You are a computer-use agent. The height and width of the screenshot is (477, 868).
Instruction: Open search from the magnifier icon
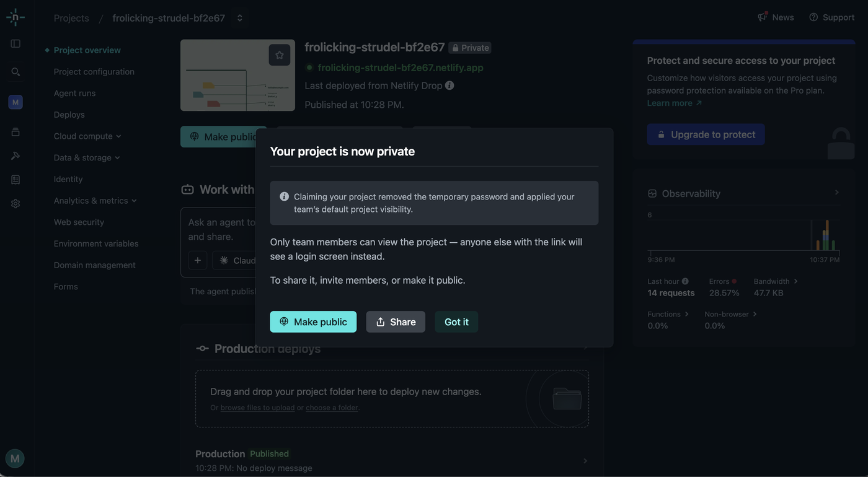15,72
